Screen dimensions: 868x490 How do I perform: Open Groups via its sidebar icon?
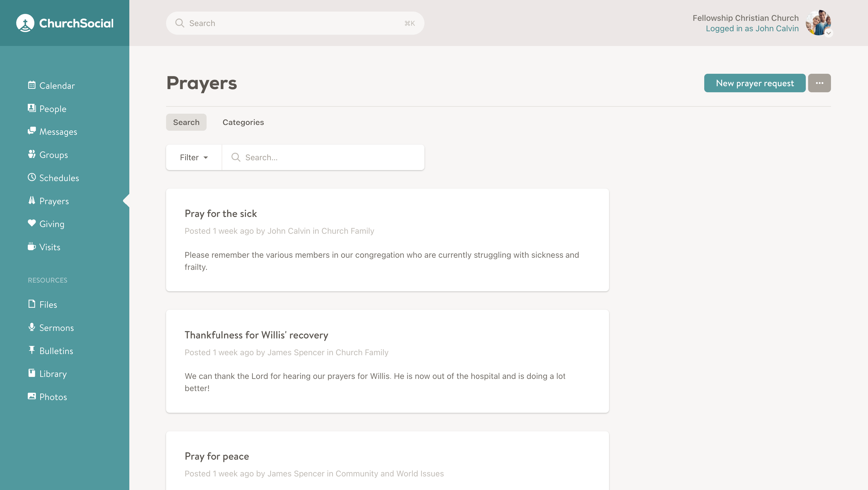pyautogui.click(x=32, y=154)
